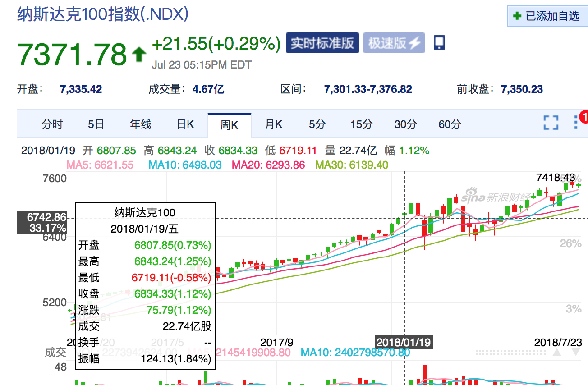Viewport: 588px width, 385px height.
Task: Click the 7418.43 high price label
Action: [556, 177]
